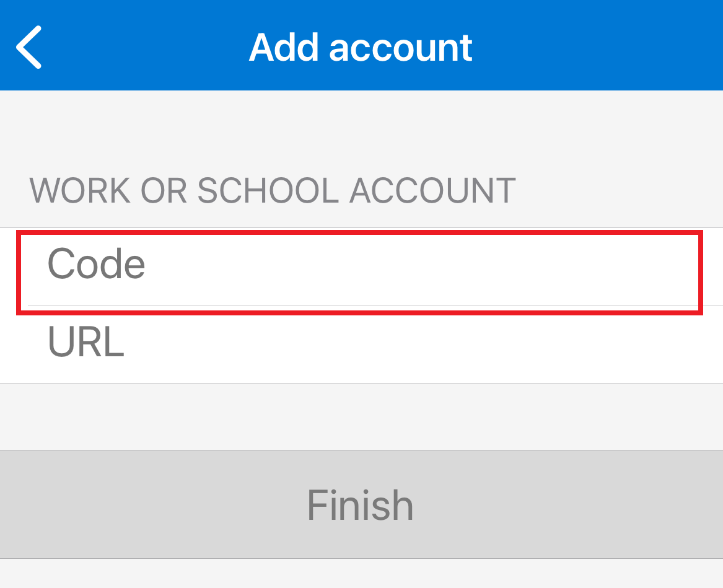This screenshot has height=588, width=723.
Task: Return to previous screen via left chevron
Action: [x=28, y=46]
